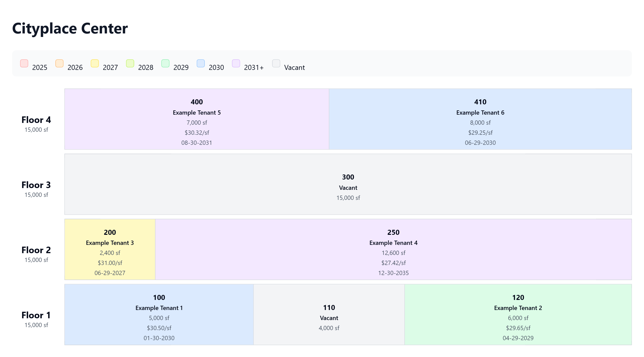Click the 2029 mint legend swatch
644x357 pixels.
(165, 63)
